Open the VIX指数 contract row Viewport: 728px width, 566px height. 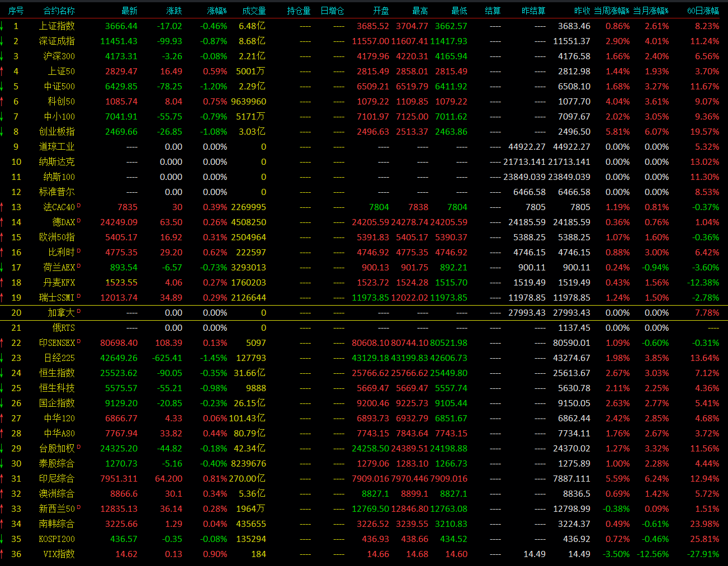(59, 554)
